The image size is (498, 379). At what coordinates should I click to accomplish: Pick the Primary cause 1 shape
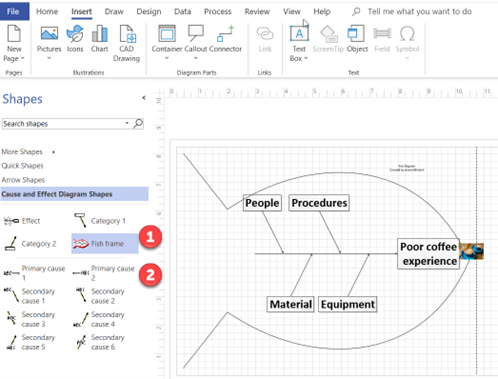(34, 273)
